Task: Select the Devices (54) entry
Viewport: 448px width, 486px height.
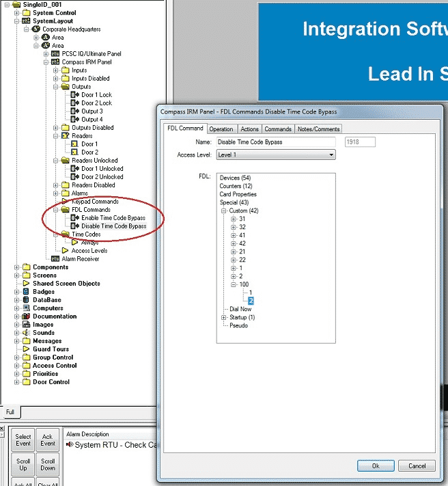Action: (x=235, y=178)
